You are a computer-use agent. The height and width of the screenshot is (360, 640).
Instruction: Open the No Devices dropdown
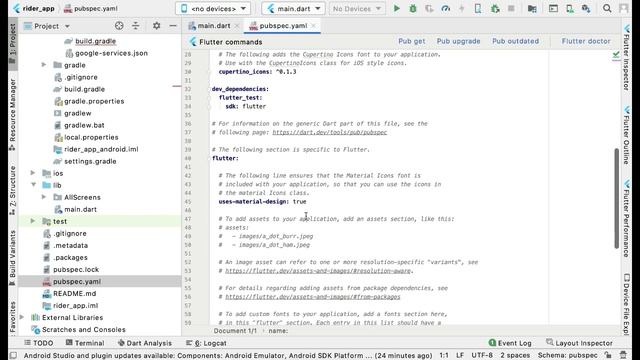(x=357, y=9)
